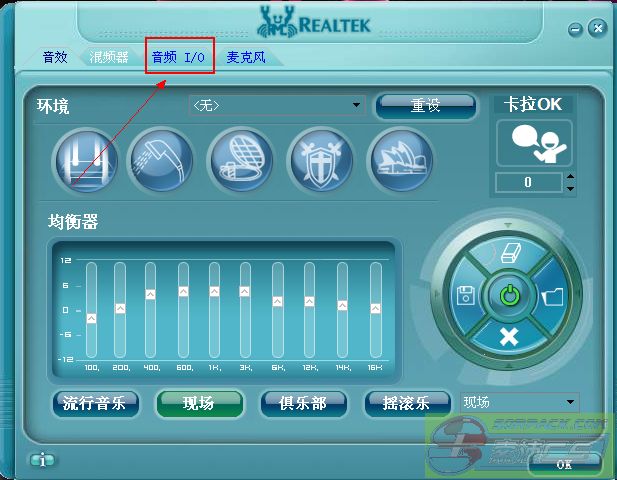Enable the 现场 equalizer preset button
617x480 pixels.
(x=199, y=403)
